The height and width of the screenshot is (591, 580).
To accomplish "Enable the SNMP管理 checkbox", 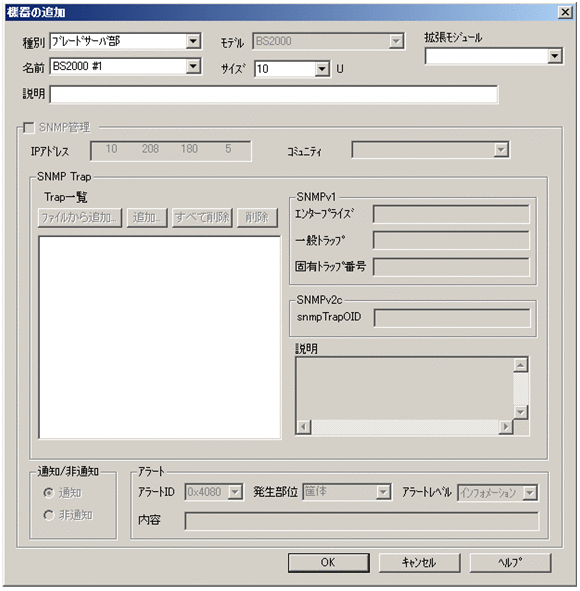I will point(29,127).
